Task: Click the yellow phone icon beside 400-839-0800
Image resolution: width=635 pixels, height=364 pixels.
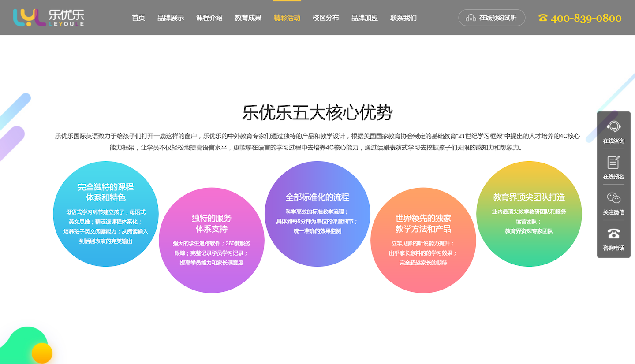Action: (543, 18)
